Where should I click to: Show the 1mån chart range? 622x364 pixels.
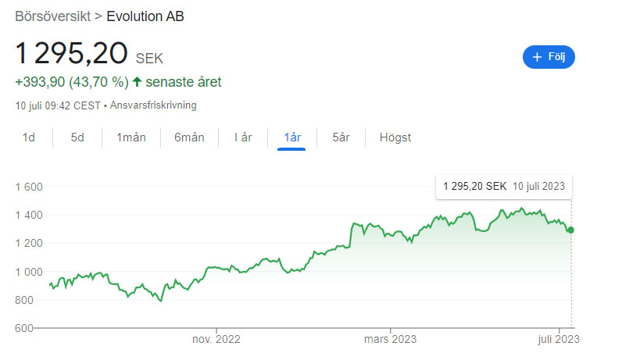131,137
